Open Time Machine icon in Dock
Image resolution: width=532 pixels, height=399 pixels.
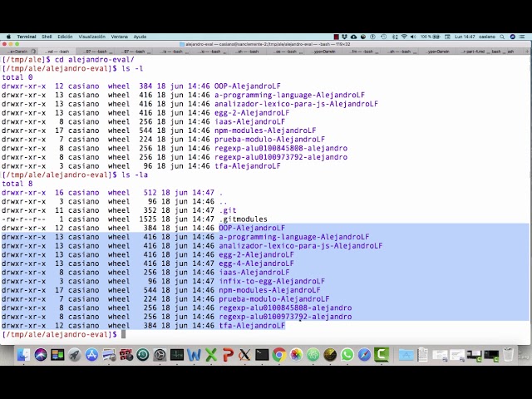[x=143, y=355]
